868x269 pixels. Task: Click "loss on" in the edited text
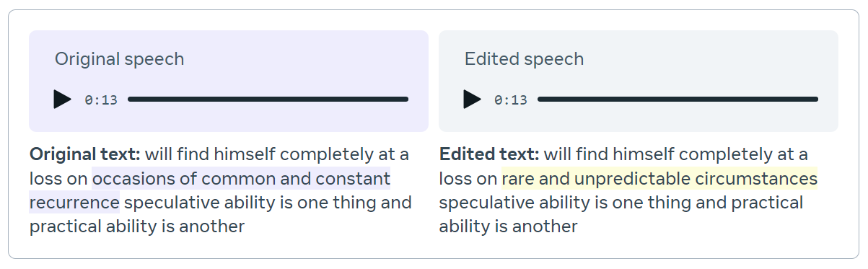click(x=468, y=178)
